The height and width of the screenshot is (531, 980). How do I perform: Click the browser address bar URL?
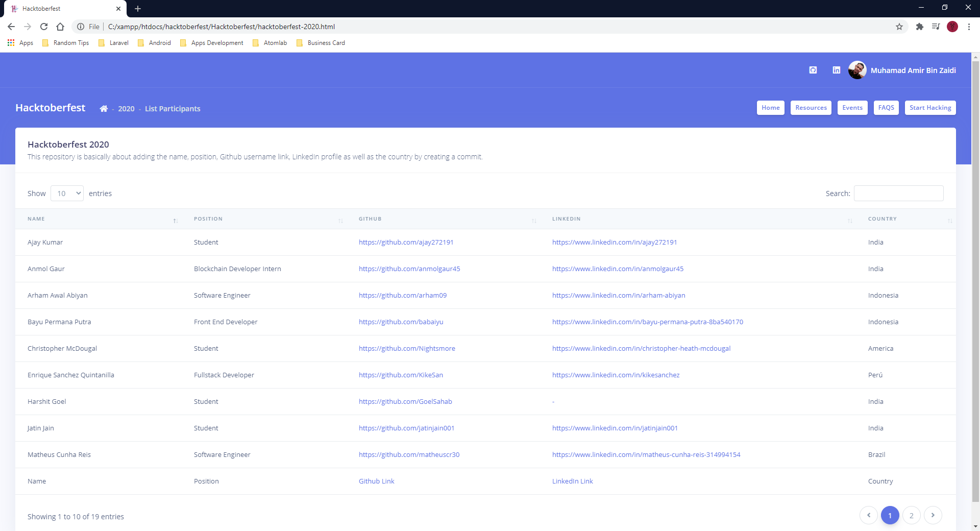222,27
